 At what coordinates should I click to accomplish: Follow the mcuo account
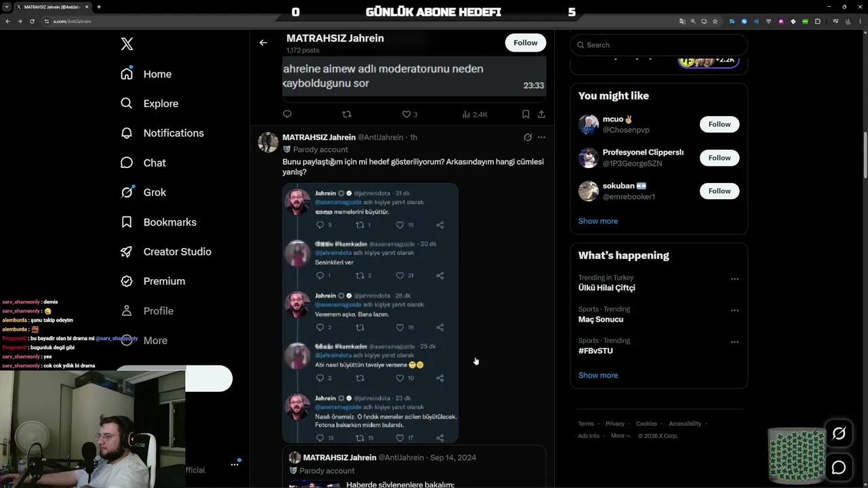[x=719, y=125]
